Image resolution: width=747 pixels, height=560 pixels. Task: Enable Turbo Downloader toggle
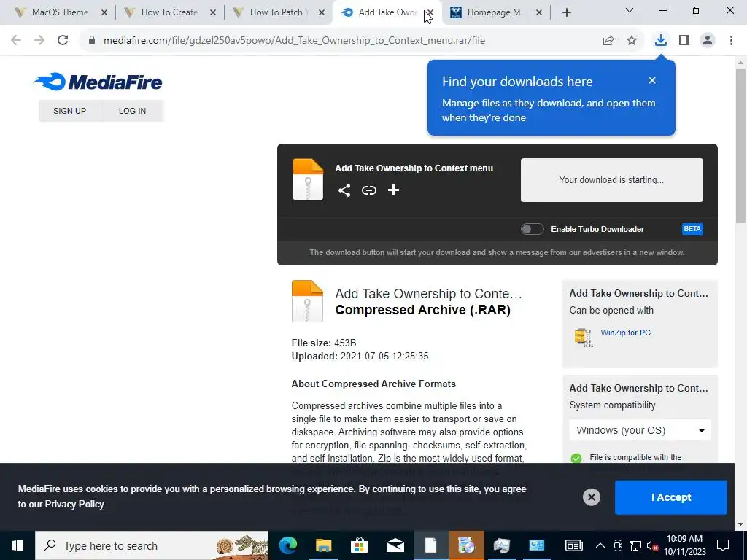532,229
